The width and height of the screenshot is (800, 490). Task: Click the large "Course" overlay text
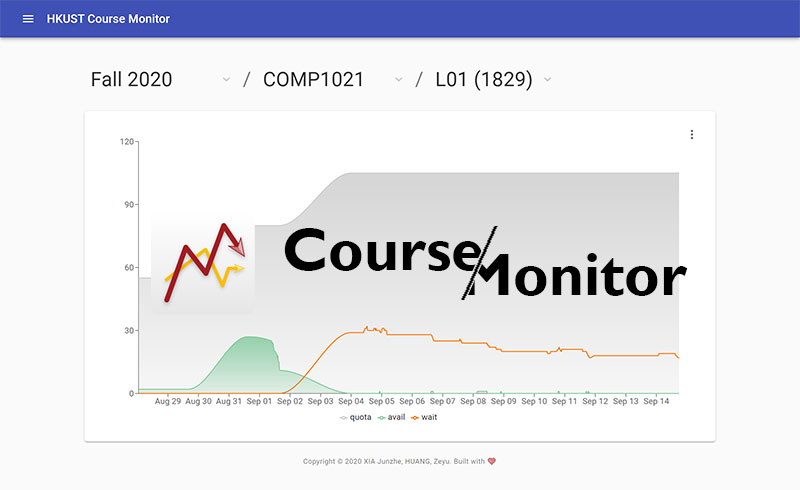(x=378, y=250)
